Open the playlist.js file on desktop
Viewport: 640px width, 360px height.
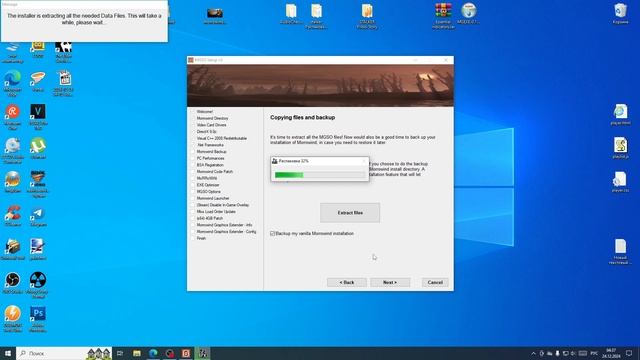tap(620, 148)
